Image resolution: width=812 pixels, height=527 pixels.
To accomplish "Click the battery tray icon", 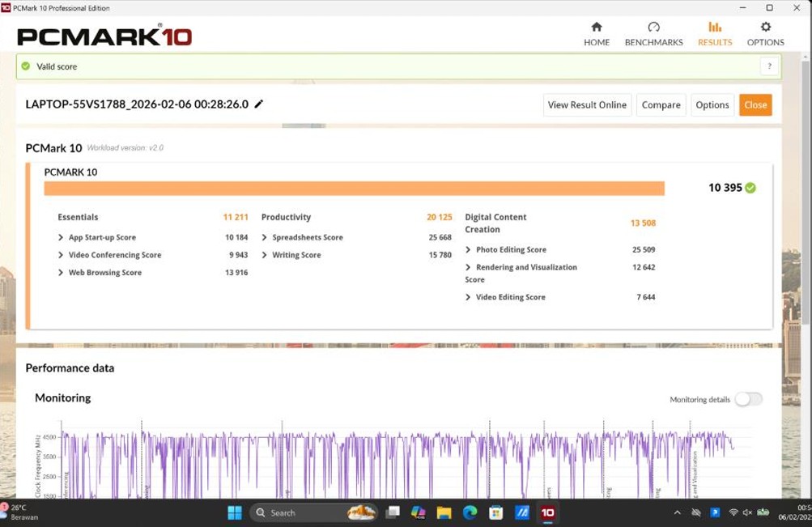I will pos(763,513).
